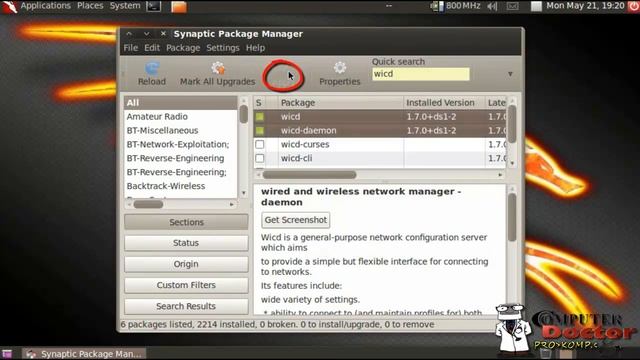Click the sections list vertical scrollbar thumb
The image size is (640, 360).
pos(244,114)
